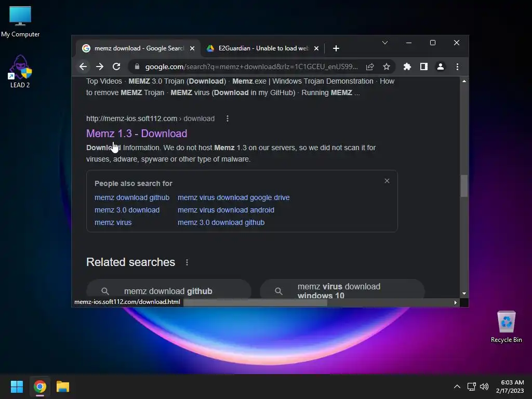Show hidden tray icons chevron
The height and width of the screenshot is (399, 532).
click(x=457, y=387)
